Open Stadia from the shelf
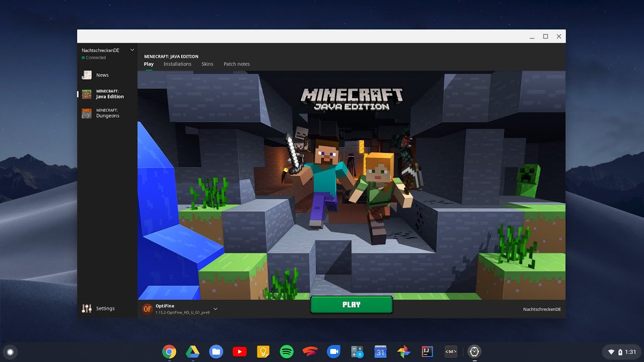644x362 pixels. pos(310,352)
